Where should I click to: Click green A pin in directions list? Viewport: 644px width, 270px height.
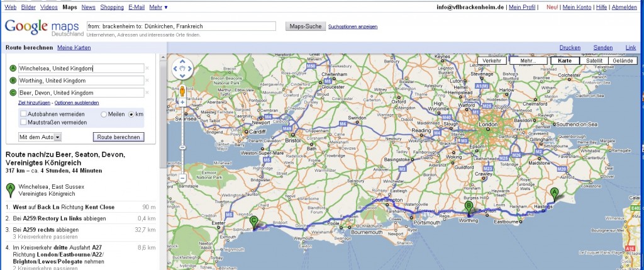pyautogui.click(x=11, y=190)
